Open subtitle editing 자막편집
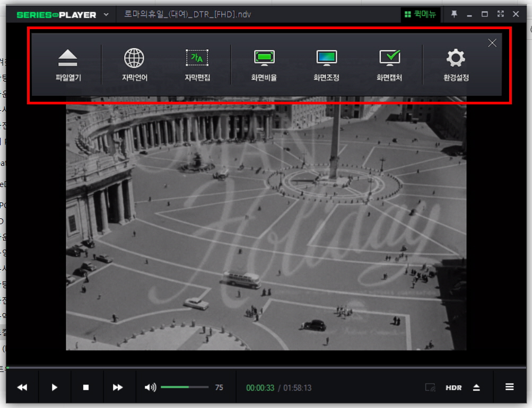532x408 pixels. click(197, 65)
